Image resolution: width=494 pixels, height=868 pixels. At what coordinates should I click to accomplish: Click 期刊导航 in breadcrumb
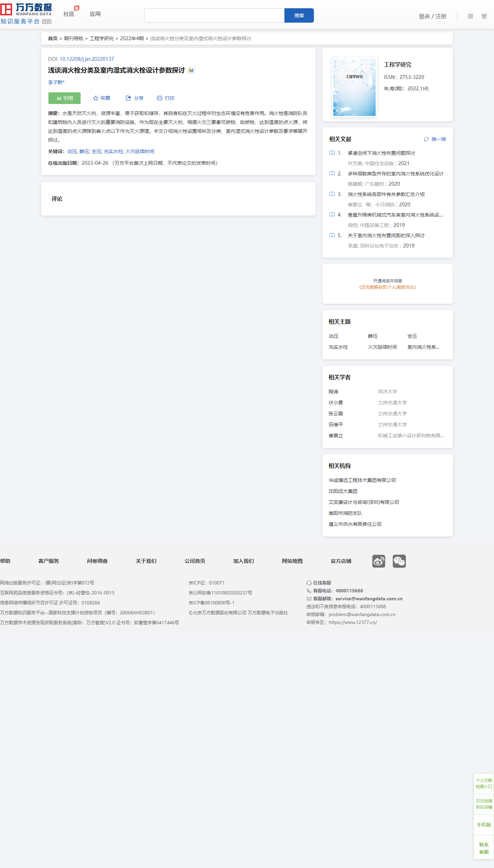coord(74,38)
